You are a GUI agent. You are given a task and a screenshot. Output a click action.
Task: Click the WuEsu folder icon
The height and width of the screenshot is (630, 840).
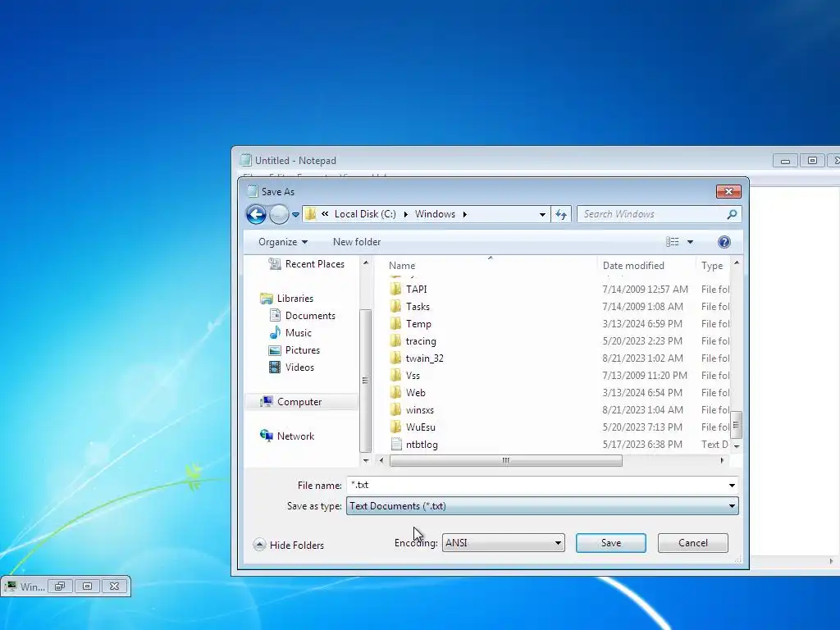(x=395, y=427)
